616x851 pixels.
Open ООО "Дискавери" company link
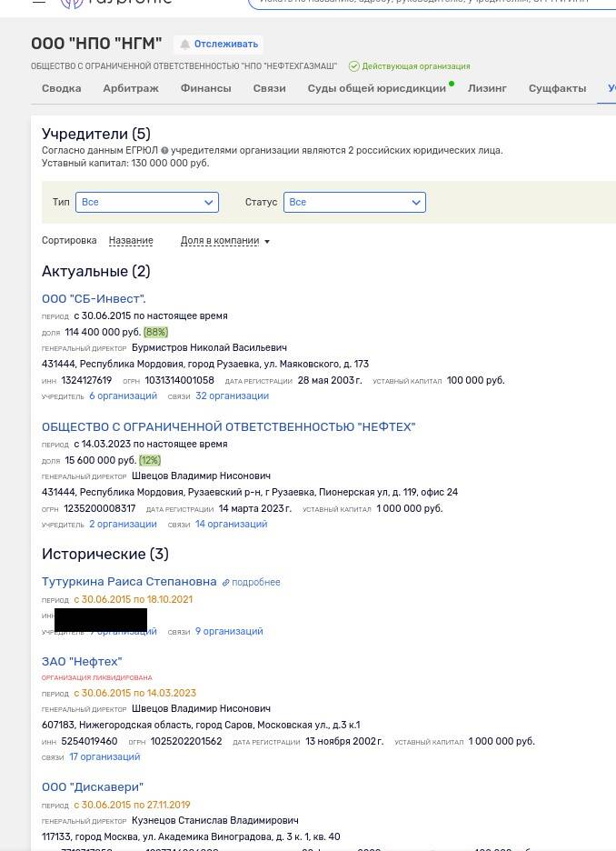pos(93,787)
